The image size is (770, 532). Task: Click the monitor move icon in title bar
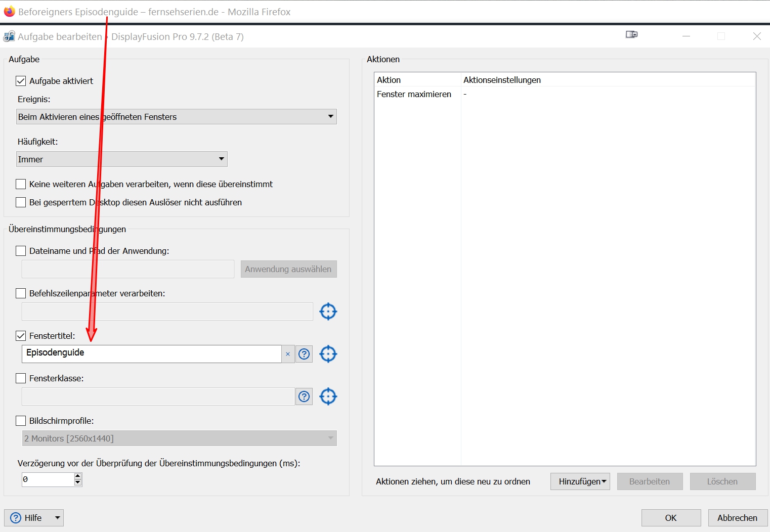(631, 34)
